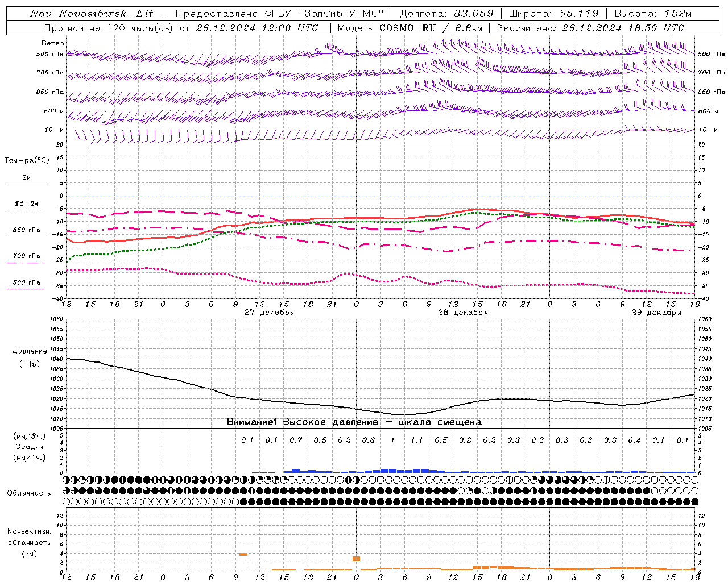
Task: Click the '27 декабря' date label
Action: pos(269,313)
